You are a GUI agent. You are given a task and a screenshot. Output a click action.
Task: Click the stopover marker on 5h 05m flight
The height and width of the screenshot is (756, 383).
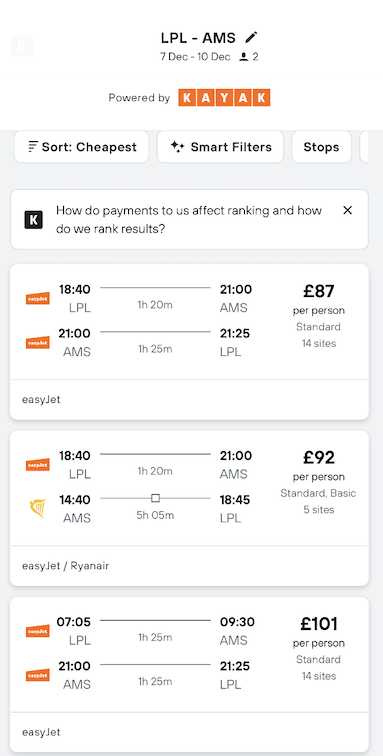(x=155, y=498)
